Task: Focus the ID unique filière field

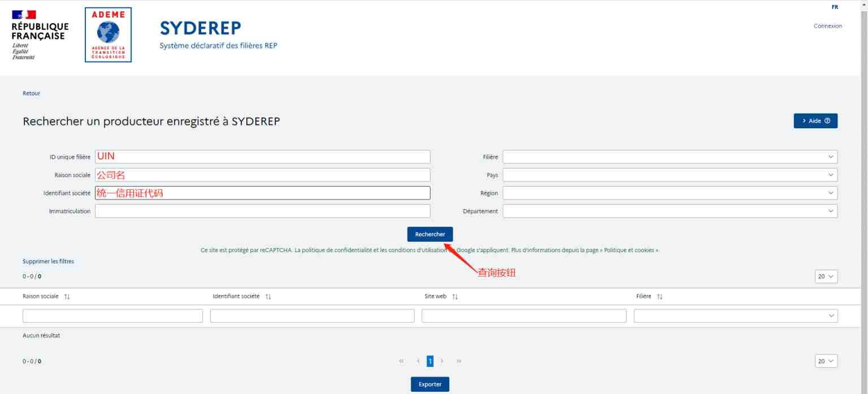Action: 262,157
